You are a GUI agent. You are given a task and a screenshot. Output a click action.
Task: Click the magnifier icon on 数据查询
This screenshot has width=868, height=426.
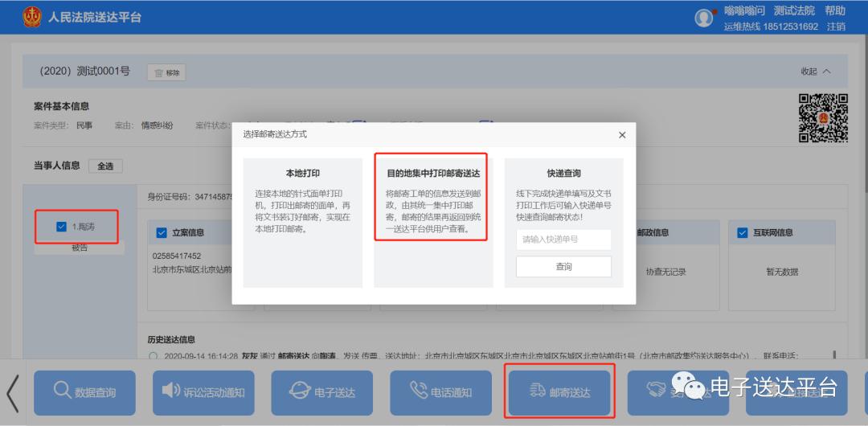[63, 391]
